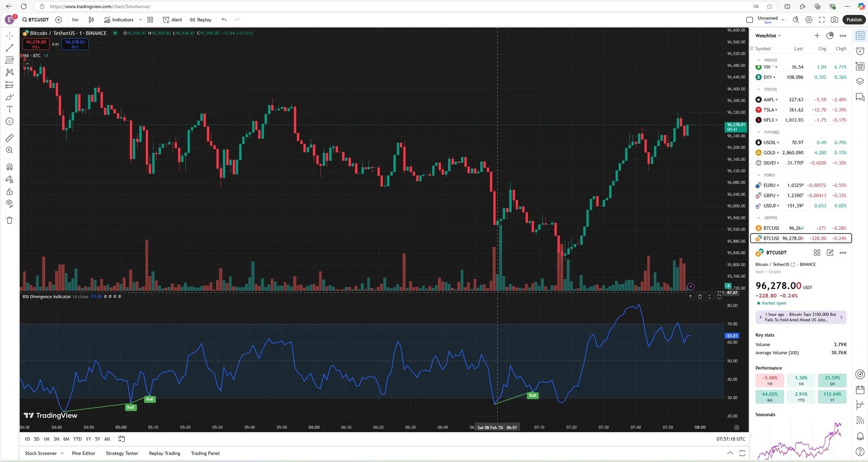This screenshot has height=462, width=868.
Task: Select the crosshair cursor tool
Action: pyautogui.click(x=9, y=36)
